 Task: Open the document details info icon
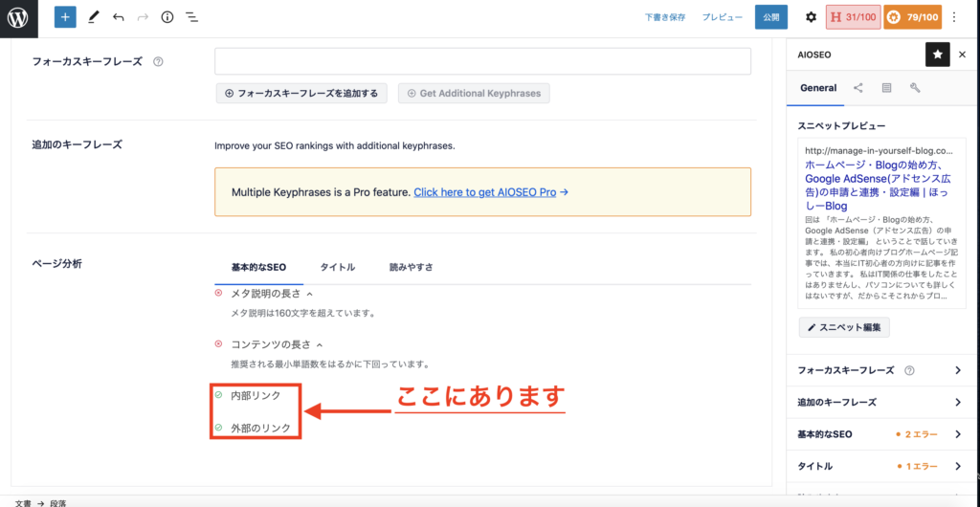167,17
